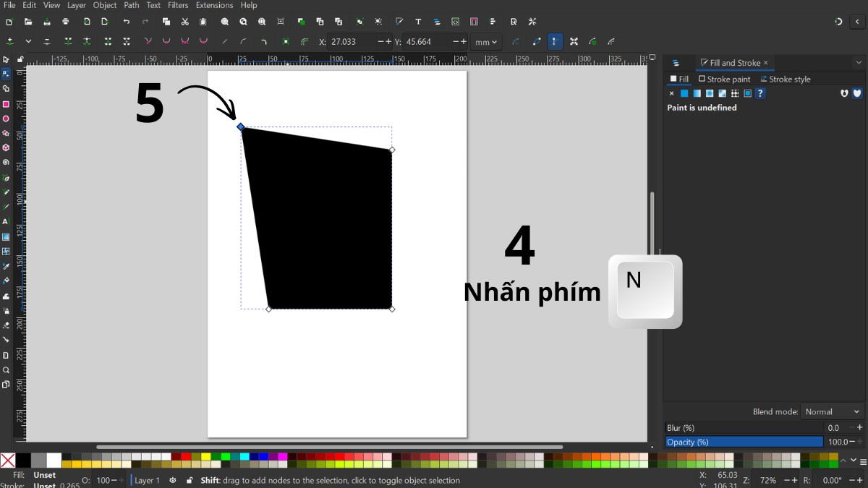Click the linear gradient fill button
Screen dimensions: 868x488
[697, 93]
